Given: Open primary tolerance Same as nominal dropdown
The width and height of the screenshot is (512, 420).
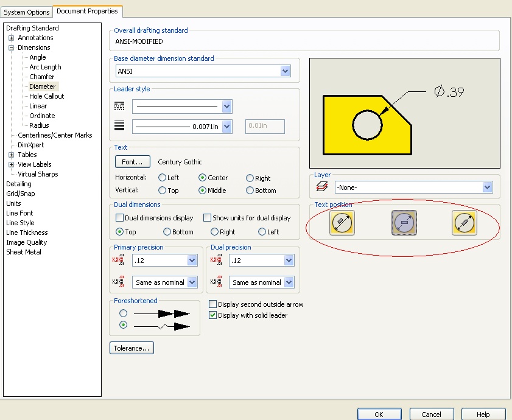Looking at the screenshot, I should point(192,282).
